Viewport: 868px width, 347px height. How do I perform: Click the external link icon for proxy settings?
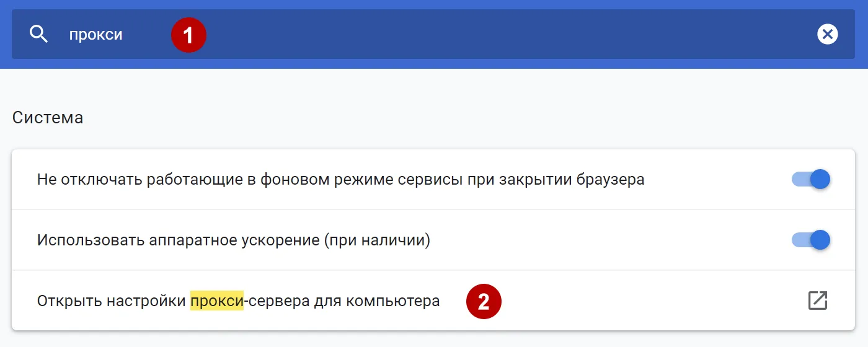[818, 301]
